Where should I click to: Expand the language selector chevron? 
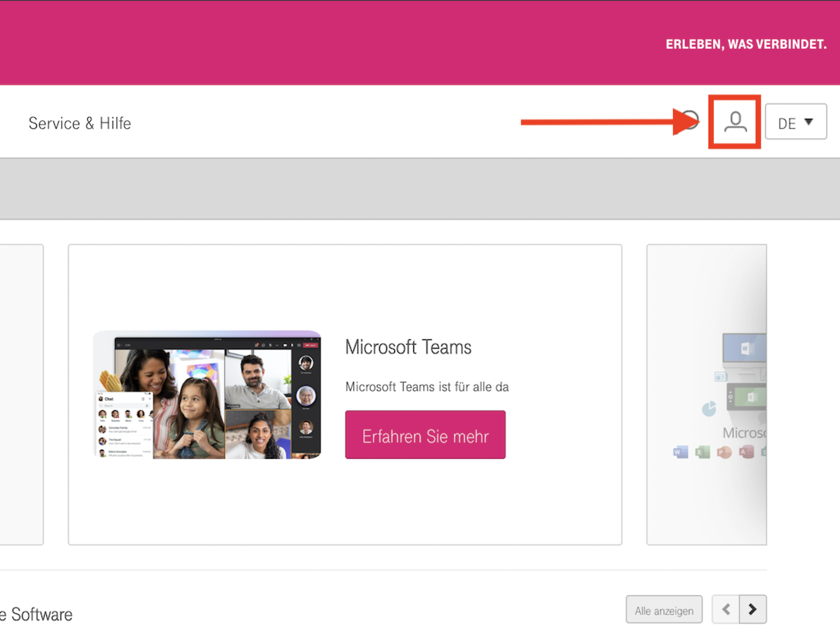coord(809,122)
